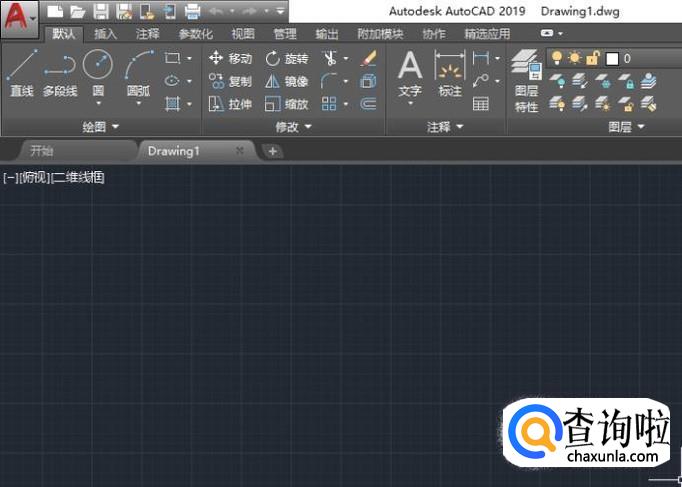This screenshot has width=682, height=487.
Task: Select the Line (直线) tool
Action: 22,72
